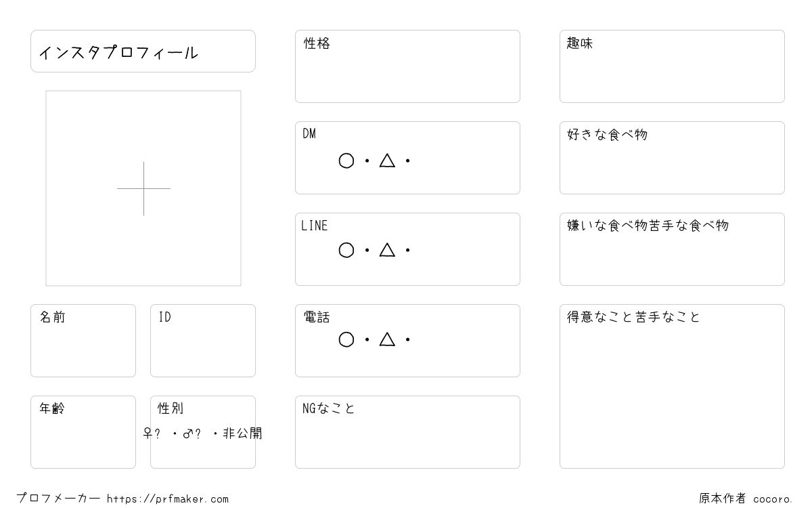Select the triangle symbol in the DM box

(x=387, y=161)
